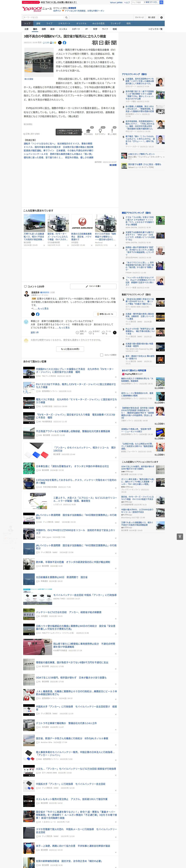Viewport: 186px width, 868px height.
Task: Expand replies via 返信 1件
Action: [34, 332]
